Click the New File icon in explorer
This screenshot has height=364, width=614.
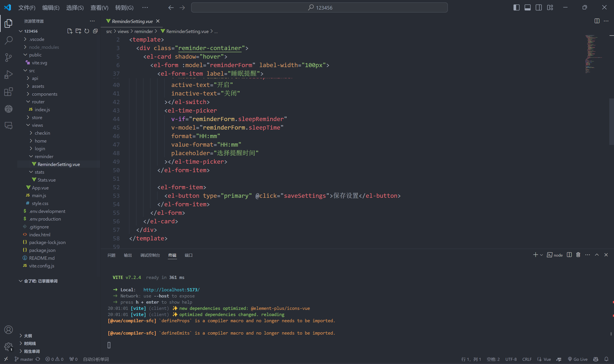(x=70, y=31)
